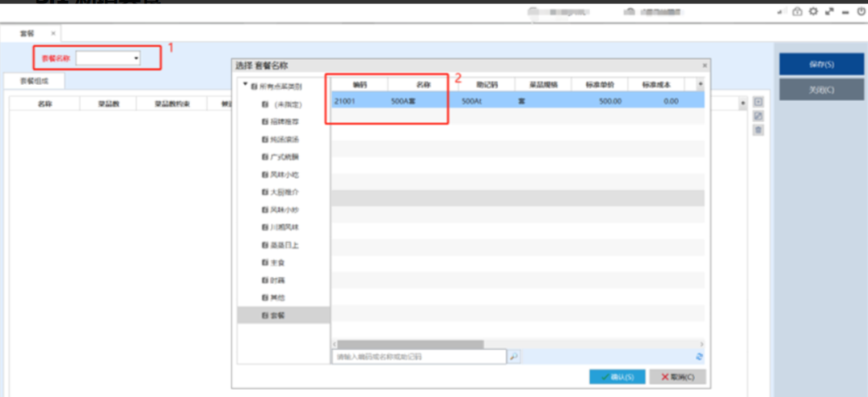The height and width of the screenshot is (397, 868).
Task: Click the lock icon in top bar
Action: click(797, 12)
